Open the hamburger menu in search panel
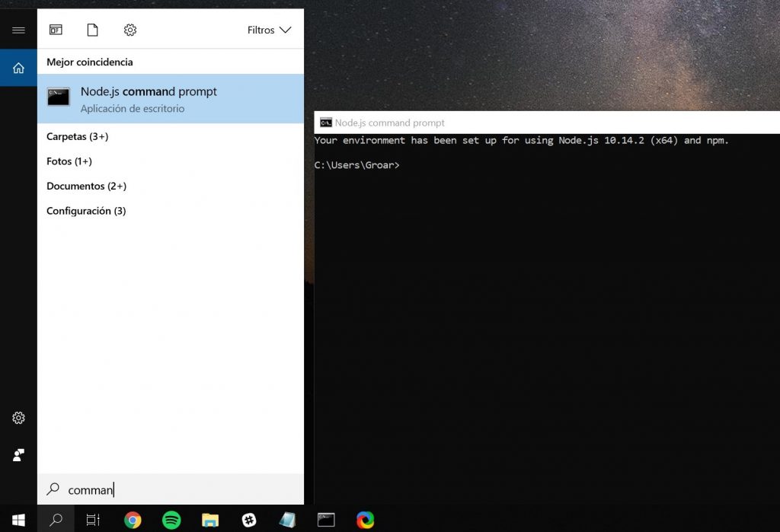Screen dimensions: 780x532 (18, 30)
